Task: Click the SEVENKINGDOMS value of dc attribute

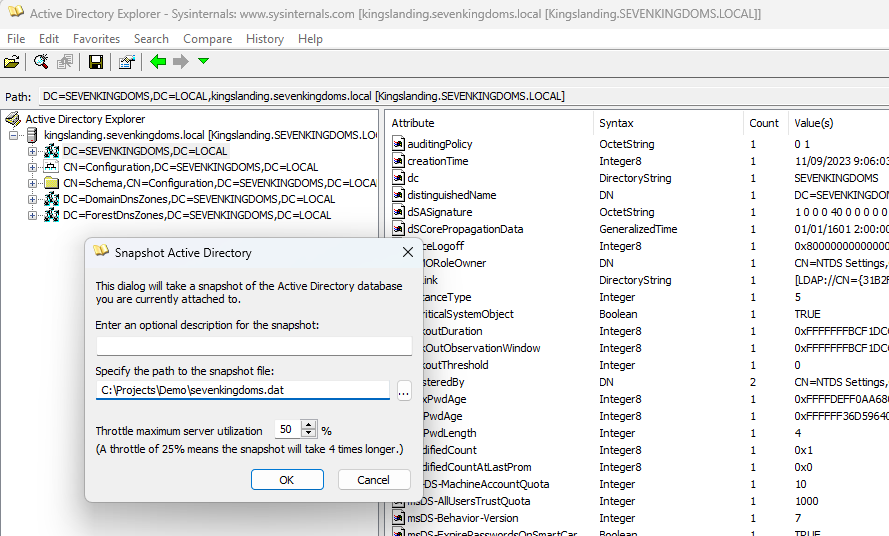Action: click(836, 178)
